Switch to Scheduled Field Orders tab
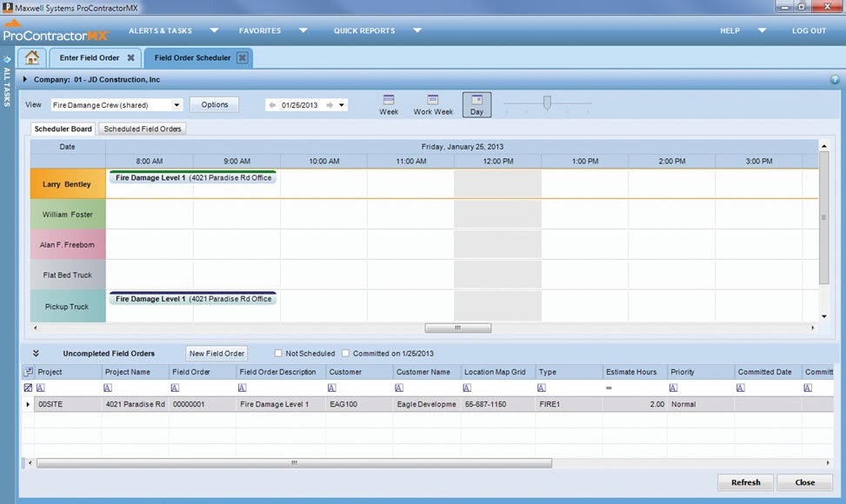 click(143, 129)
